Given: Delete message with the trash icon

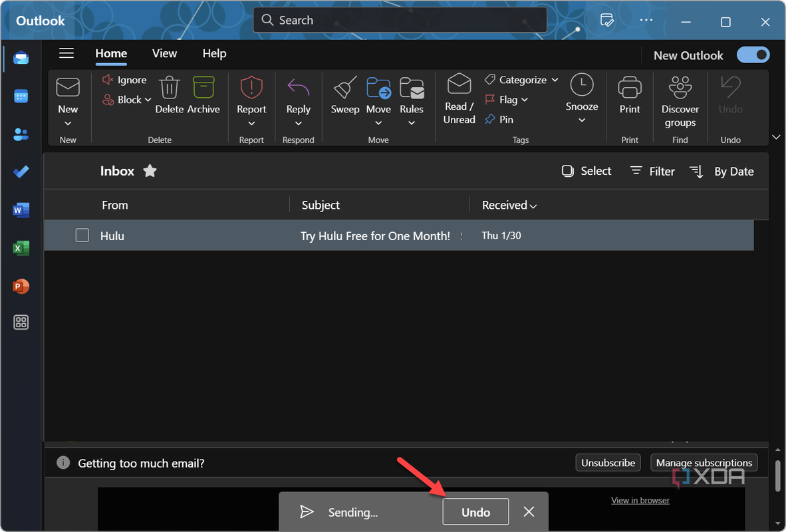Looking at the screenshot, I should point(170,88).
